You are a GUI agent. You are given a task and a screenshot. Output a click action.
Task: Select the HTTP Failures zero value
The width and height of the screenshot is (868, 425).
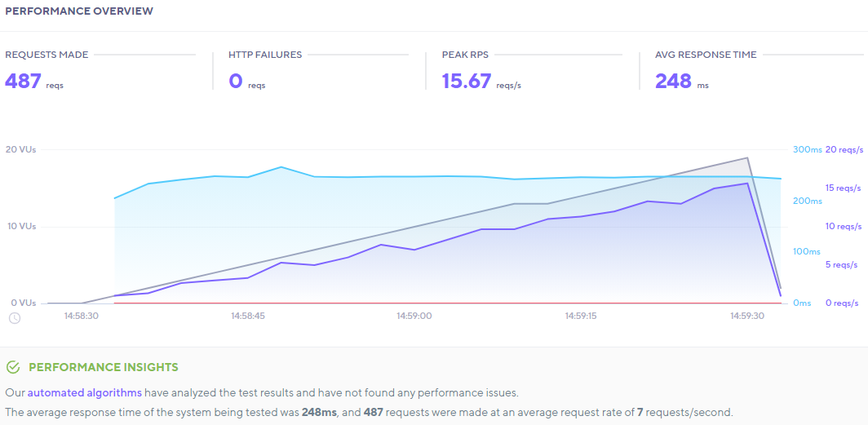point(236,81)
